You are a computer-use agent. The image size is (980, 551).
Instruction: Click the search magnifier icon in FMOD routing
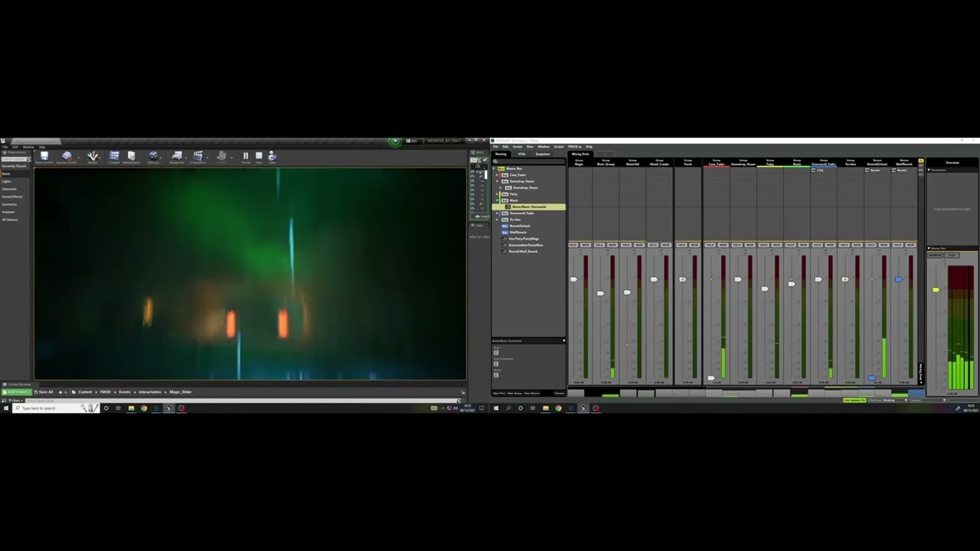[x=495, y=161]
